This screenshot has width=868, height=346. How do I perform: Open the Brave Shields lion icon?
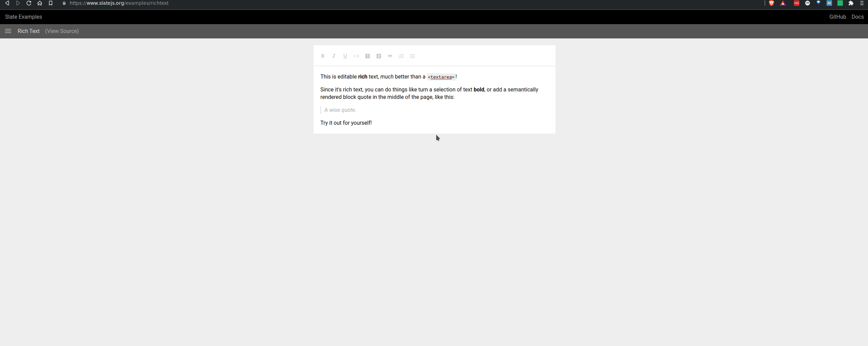click(x=772, y=3)
